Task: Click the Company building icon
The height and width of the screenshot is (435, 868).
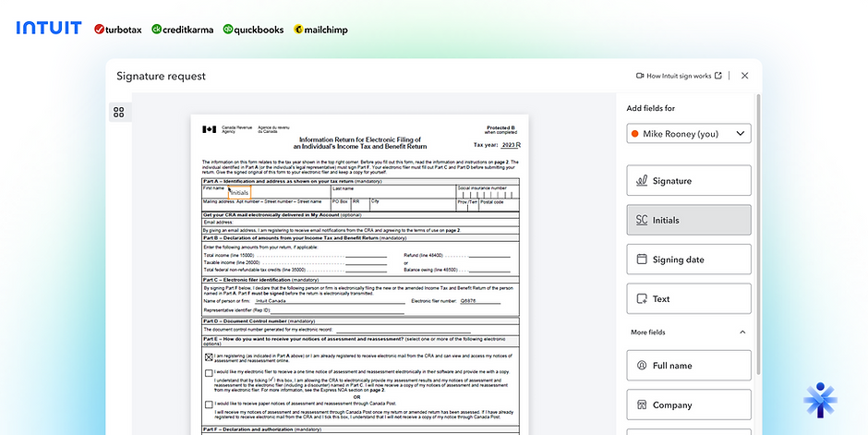Action: [x=642, y=405]
